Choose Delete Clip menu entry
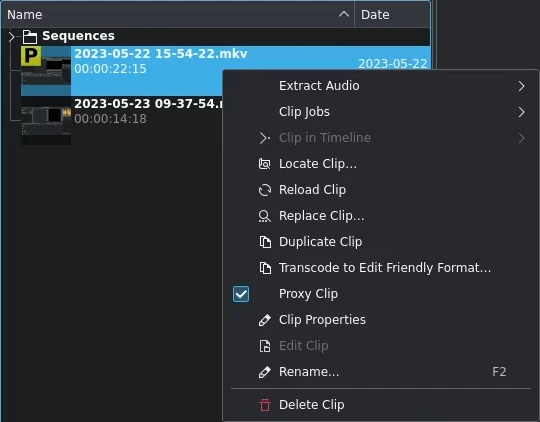The width and height of the screenshot is (540, 422). click(x=381, y=405)
